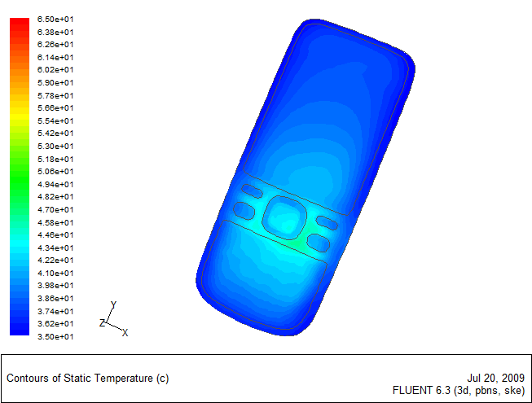
Task: Click the 5.30e+01 legend label
Action: coord(55,146)
